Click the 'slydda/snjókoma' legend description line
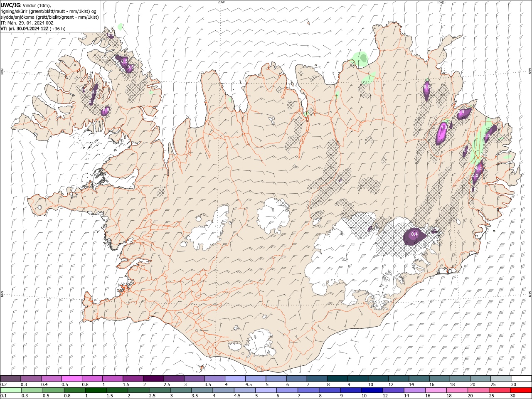 (49, 17)
